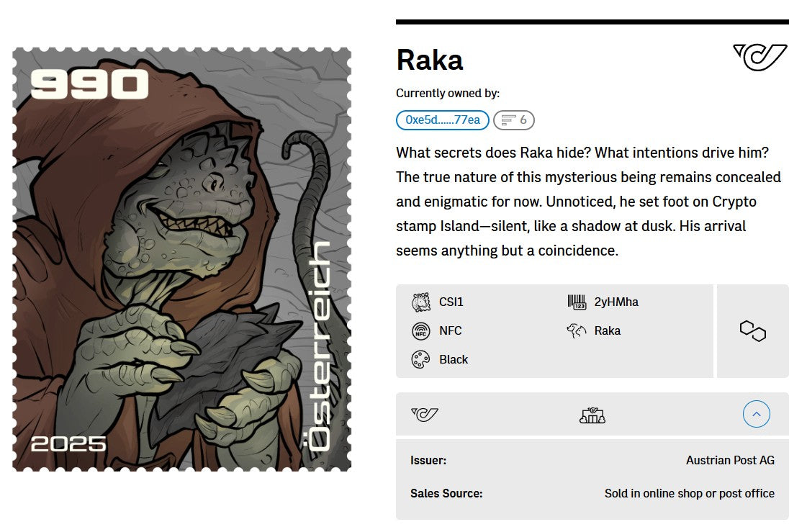Expand the owner address 0xe5d......77ea pill
807x532 pixels.
[441, 120]
